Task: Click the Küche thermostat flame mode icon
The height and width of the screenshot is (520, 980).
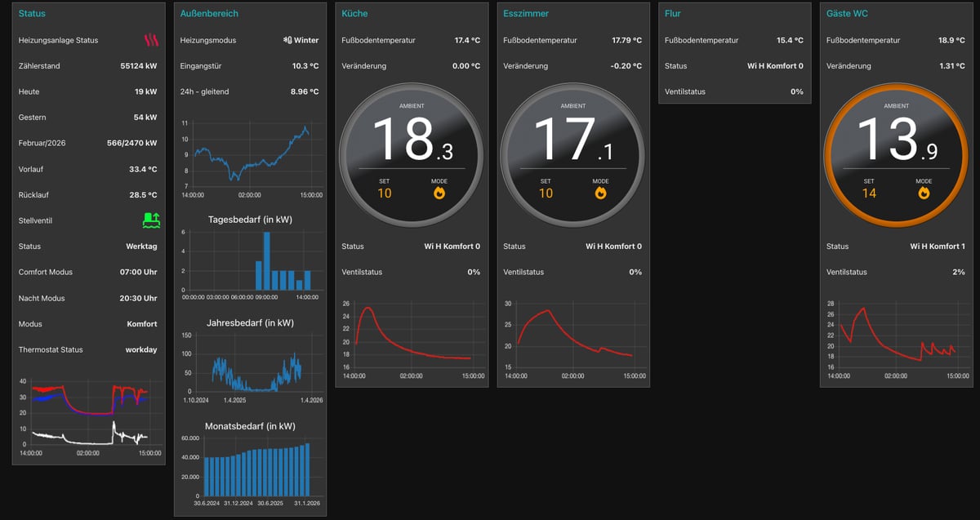Action: [x=439, y=193]
